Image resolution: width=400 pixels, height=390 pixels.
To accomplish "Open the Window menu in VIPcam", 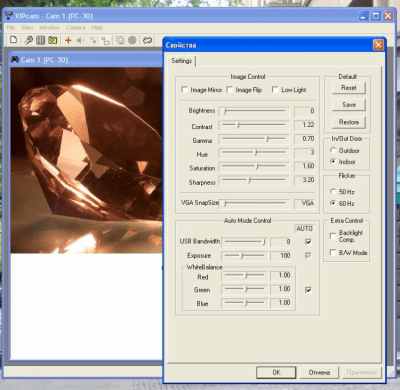I will [x=49, y=28].
